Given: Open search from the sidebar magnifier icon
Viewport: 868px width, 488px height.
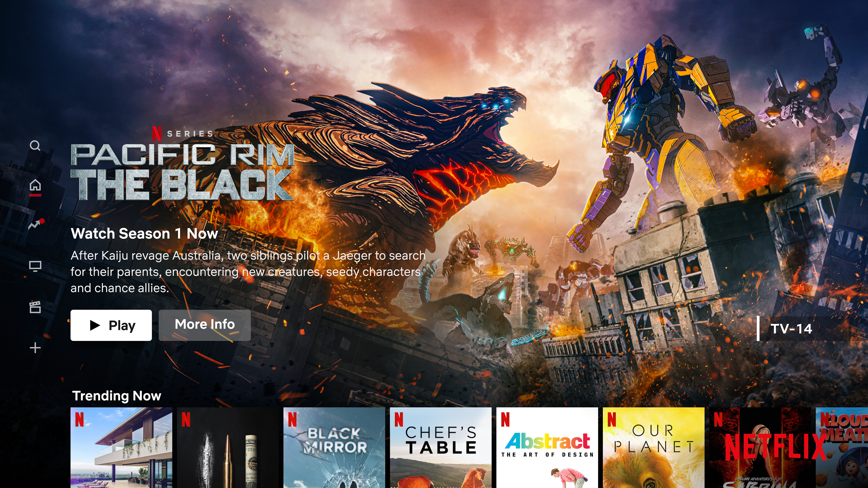Looking at the screenshot, I should 35,145.
